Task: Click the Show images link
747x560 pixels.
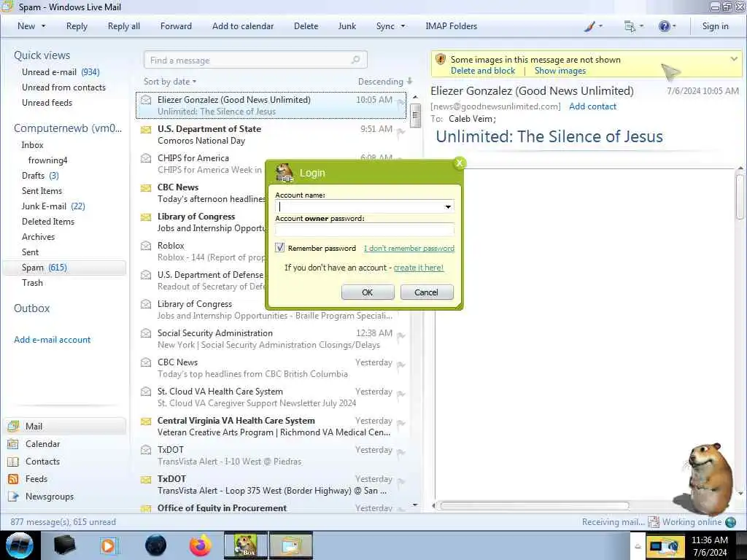Action: pos(560,71)
